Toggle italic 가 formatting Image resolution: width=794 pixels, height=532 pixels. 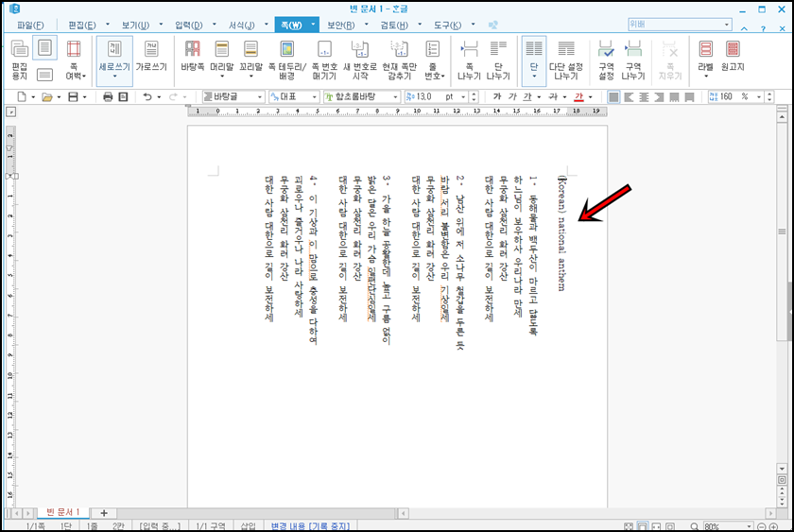pyautogui.click(x=512, y=96)
